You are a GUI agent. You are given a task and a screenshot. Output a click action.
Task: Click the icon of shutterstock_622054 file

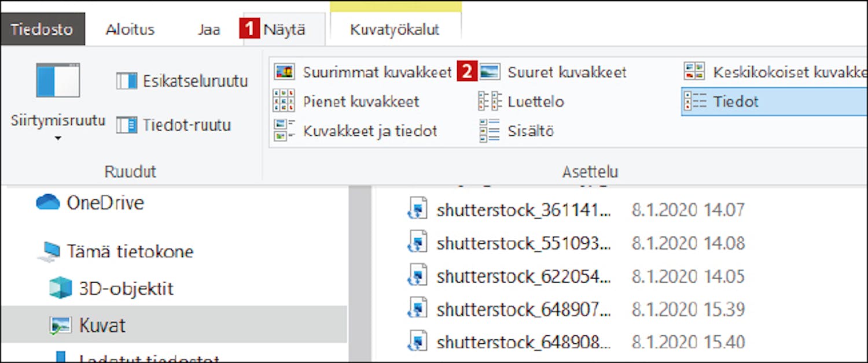(x=417, y=275)
